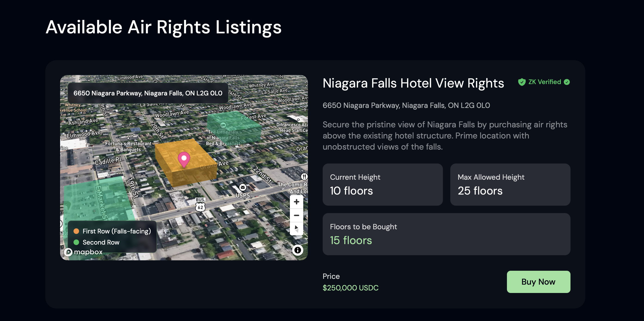
Task: Open the map attribution info icon
Action: [x=297, y=250]
